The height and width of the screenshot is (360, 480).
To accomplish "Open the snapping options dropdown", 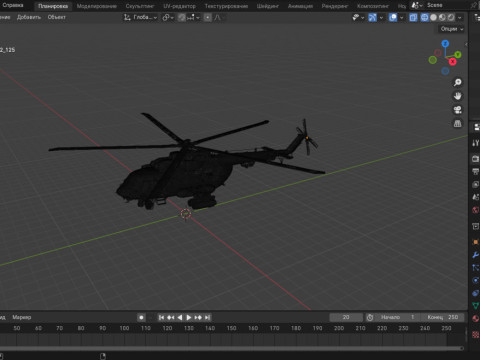I will click(x=193, y=17).
